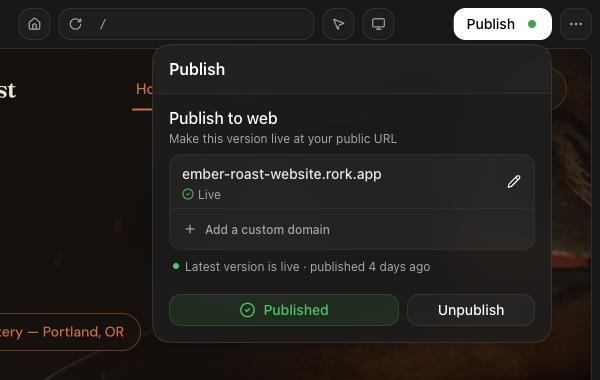The width and height of the screenshot is (600, 380).
Task: Open ember-roast-website.rork.app URL
Action: pyautogui.click(x=282, y=174)
